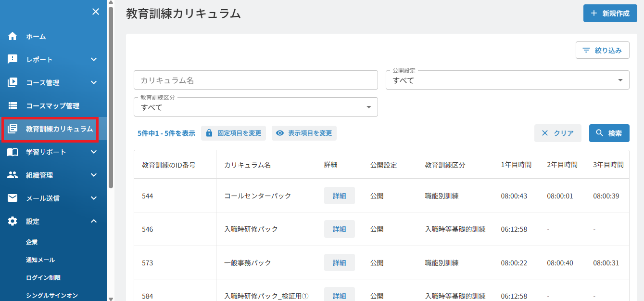Click the 組織管理 people icon
This screenshot has height=301, width=644.
point(13,175)
